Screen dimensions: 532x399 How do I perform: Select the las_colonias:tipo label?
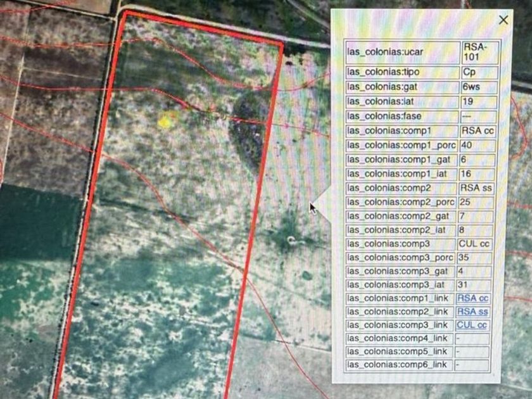[383, 72]
